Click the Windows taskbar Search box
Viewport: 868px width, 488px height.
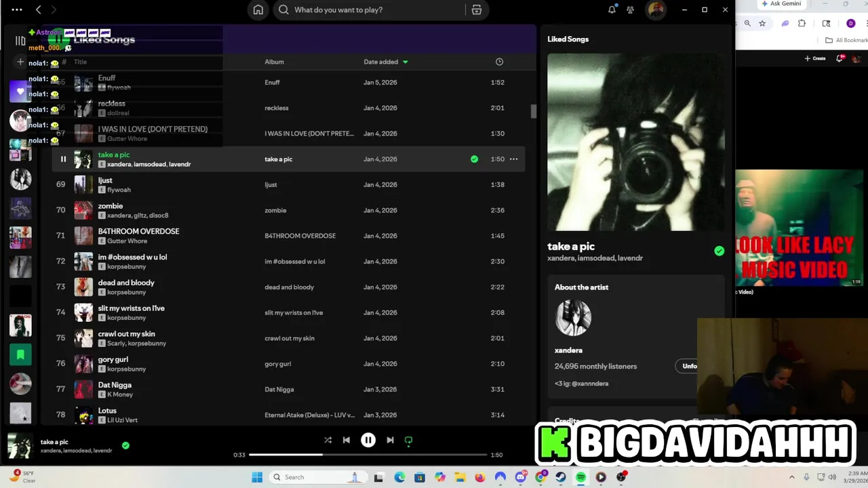point(317,477)
